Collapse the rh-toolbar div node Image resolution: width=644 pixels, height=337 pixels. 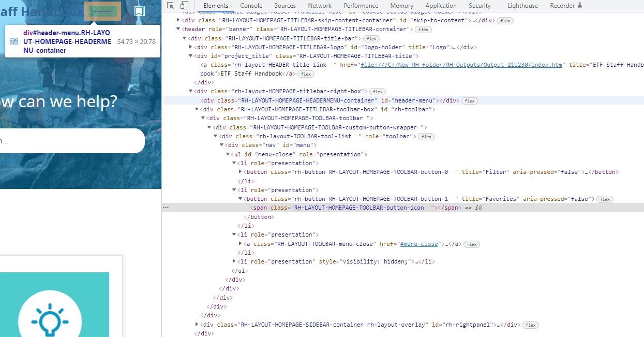197,109
